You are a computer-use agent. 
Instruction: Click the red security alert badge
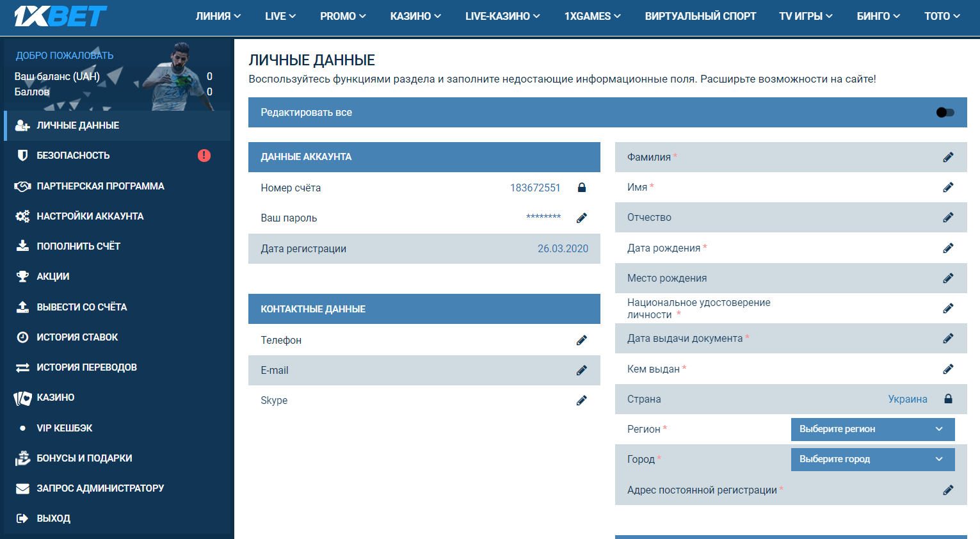pyautogui.click(x=204, y=156)
